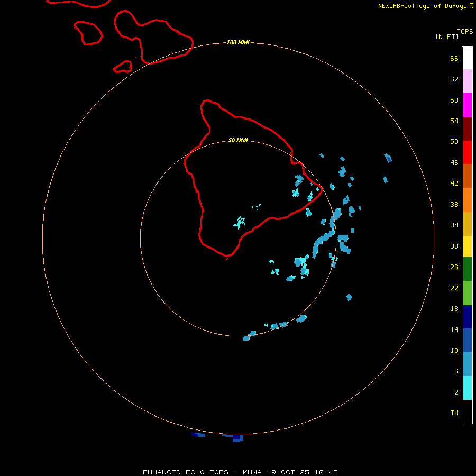The width and height of the screenshot is (476, 476).
Task: Select the dark red maroon legend band
Action: (467, 129)
